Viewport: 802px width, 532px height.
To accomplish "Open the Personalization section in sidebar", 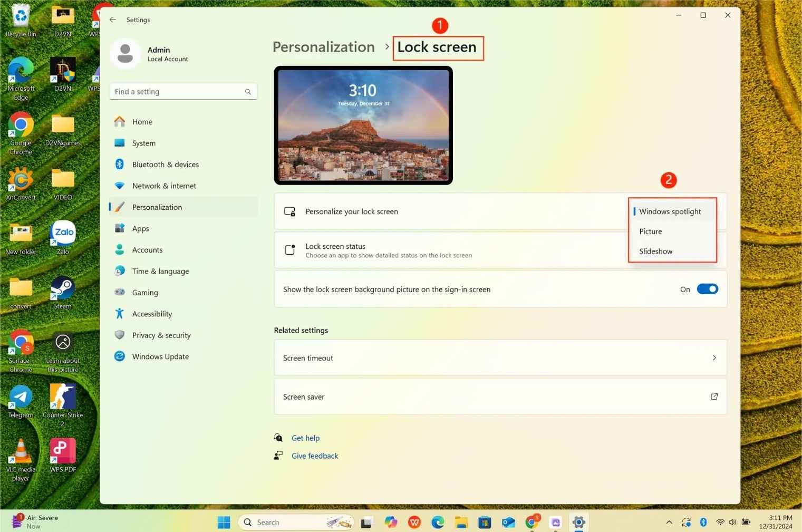I will (x=157, y=207).
